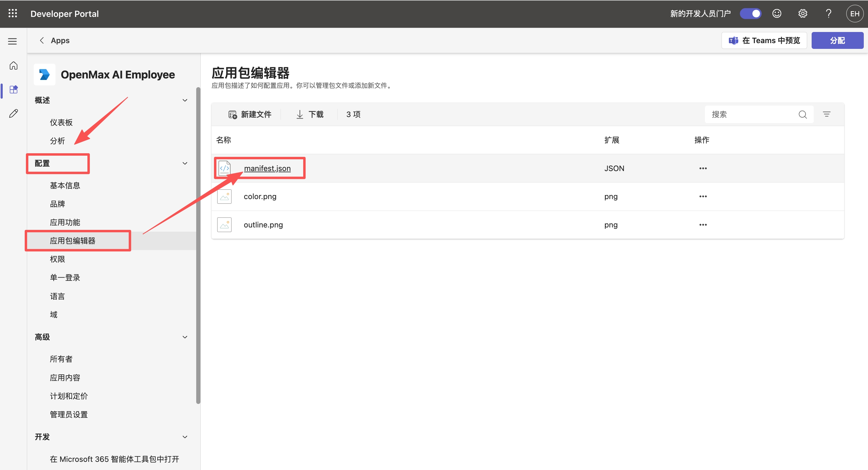Open 仪表板 in the sidebar
Screen dimensions: 868x470
61,122
